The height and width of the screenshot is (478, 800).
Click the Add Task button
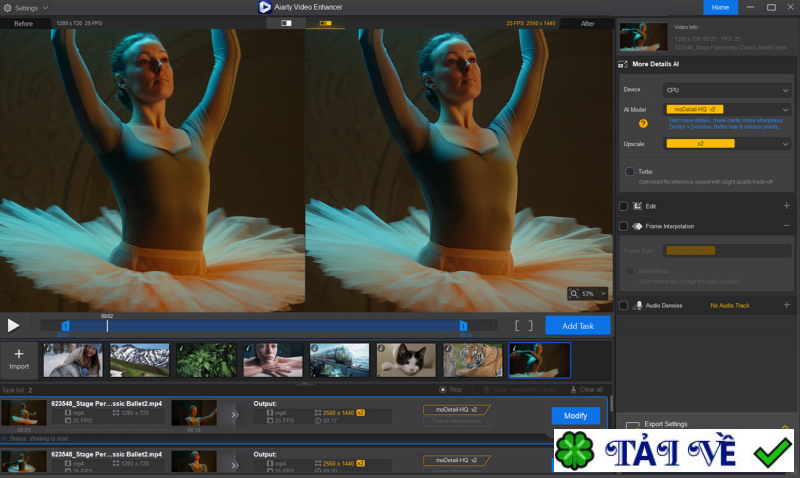(x=577, y=325)
